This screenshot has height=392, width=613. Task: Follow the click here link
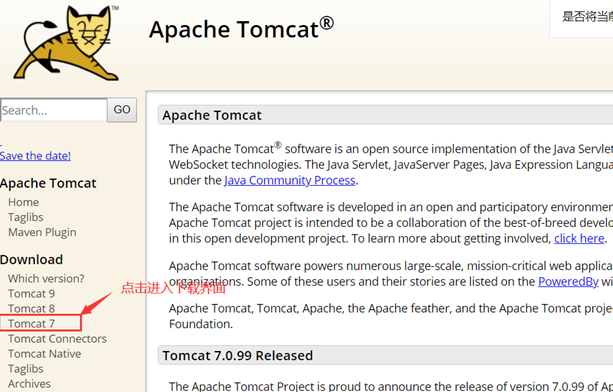pos(579,238)
